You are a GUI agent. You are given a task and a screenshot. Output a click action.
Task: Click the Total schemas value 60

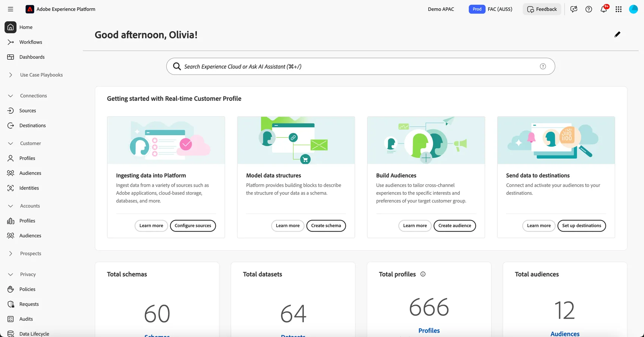pos(157,314)
